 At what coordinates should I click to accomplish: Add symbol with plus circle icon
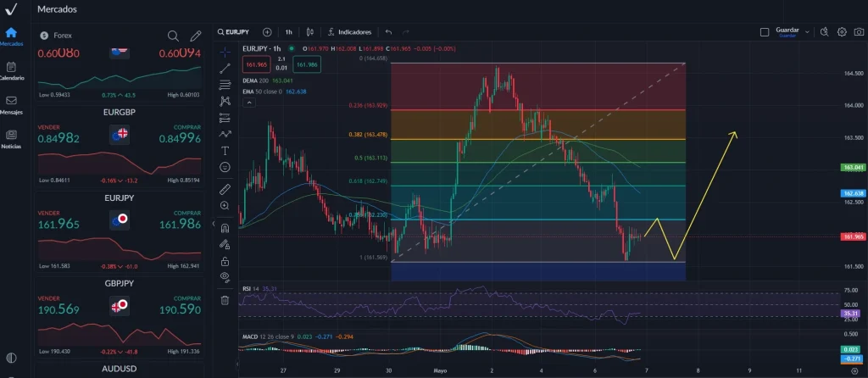click(267, 32)
